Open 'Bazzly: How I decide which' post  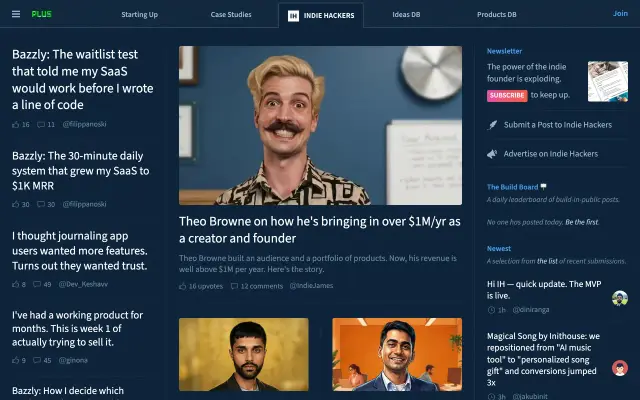68,391
